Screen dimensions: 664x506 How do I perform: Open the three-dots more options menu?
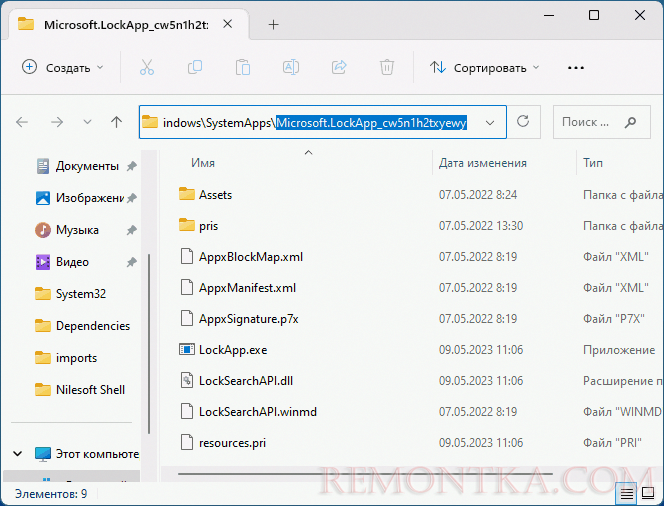[575, 68]
